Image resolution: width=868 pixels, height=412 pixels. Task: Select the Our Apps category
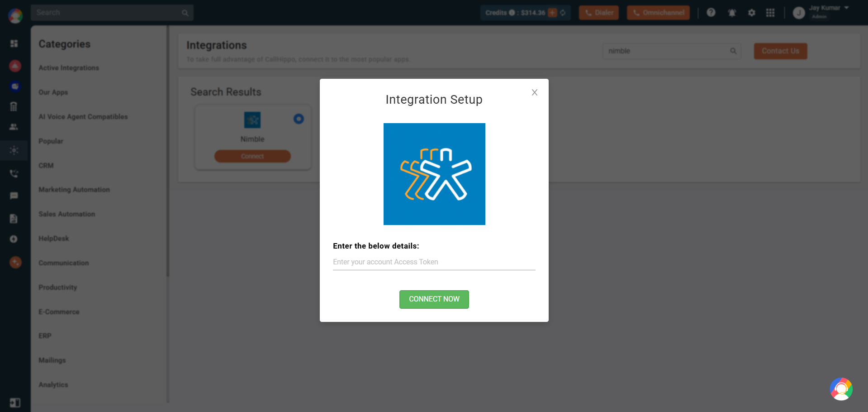53,92
